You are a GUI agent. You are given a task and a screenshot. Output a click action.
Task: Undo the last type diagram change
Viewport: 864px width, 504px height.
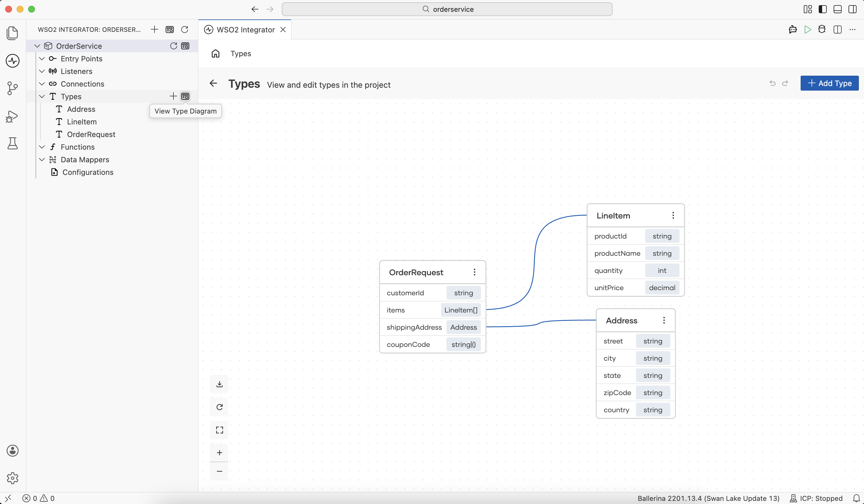point(773,83)
